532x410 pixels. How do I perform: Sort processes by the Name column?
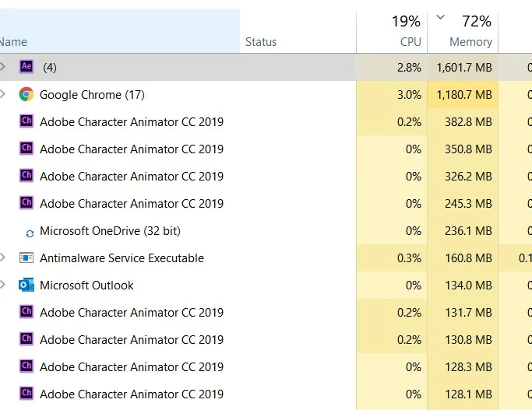[120, 31]
